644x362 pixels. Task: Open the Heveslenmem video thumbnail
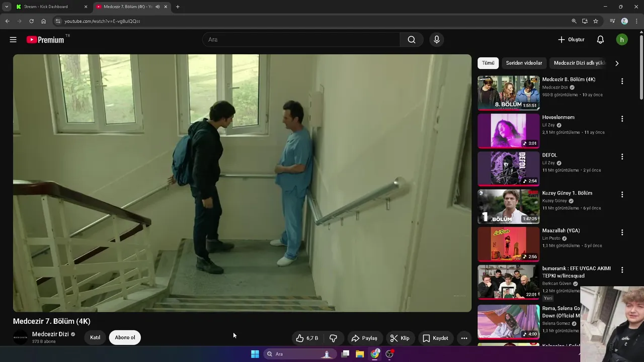coord(508,131)
